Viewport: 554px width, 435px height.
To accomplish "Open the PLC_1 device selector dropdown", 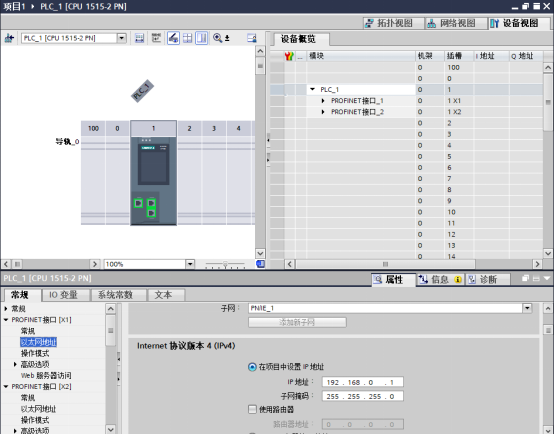I will pyautogui.click(x=122, y=38).
